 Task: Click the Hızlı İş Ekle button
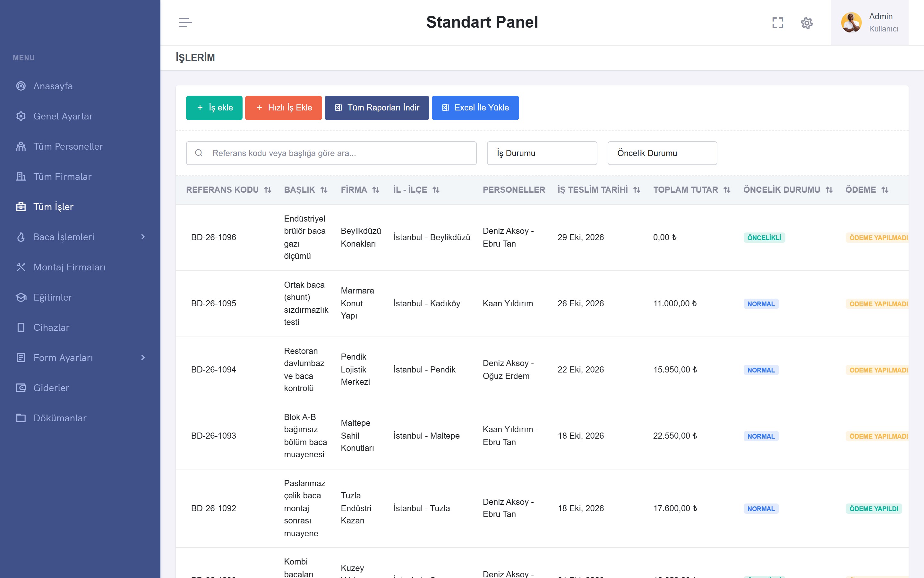click(x=284, y=108)
